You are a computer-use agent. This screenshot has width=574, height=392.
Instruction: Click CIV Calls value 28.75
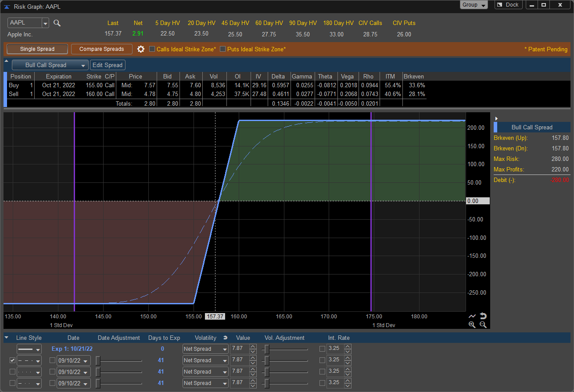pyautogui.click(x=370, y=34)
